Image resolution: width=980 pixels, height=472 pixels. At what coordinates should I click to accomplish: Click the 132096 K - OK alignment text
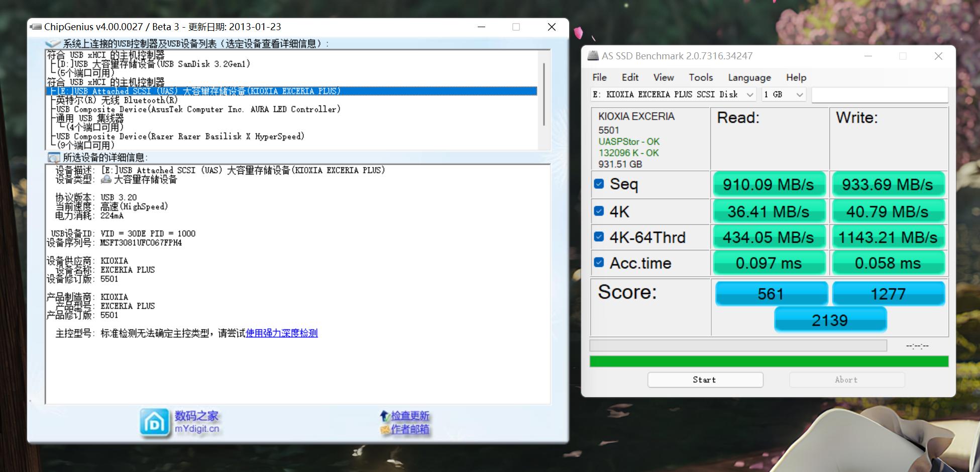point(628,153)
